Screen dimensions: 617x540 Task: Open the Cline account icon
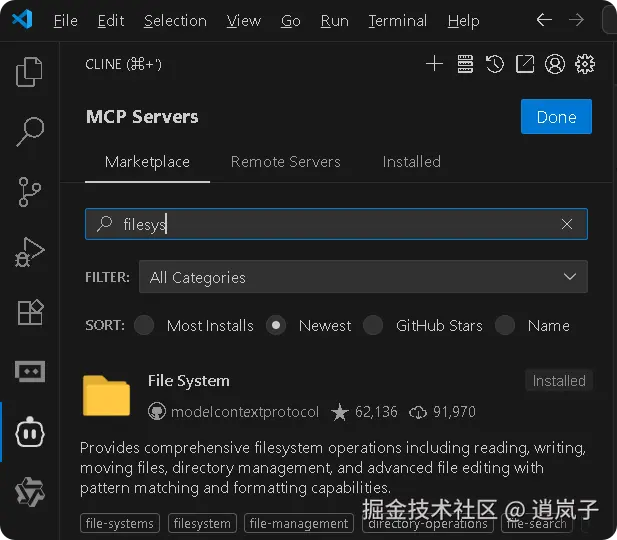pyautogui.click(x=555, y=64)
